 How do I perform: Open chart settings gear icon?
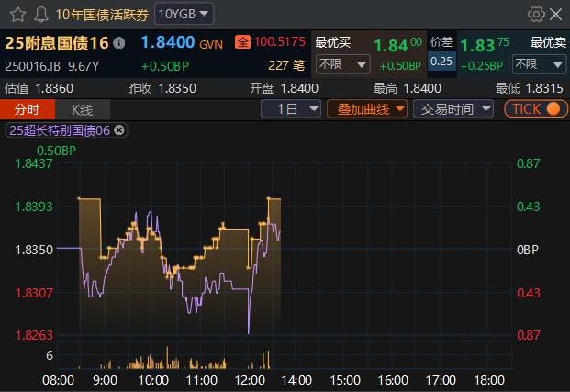click(536, 15)
